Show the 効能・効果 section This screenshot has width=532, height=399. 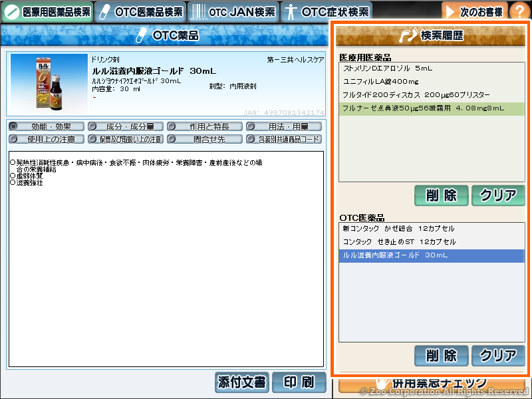pos(47,126)
